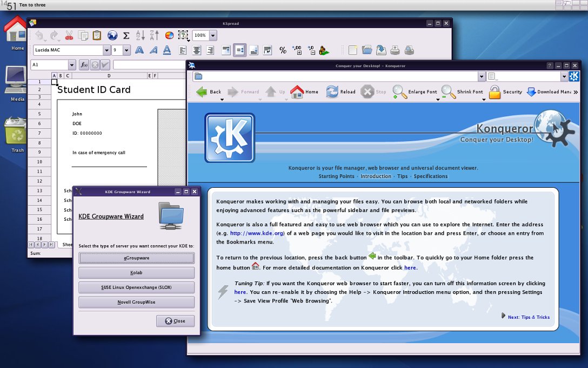This screenshot has height=368, width=588.
Task: Click the globe hyperlink icon in KSpread
Action: (112, 35)
